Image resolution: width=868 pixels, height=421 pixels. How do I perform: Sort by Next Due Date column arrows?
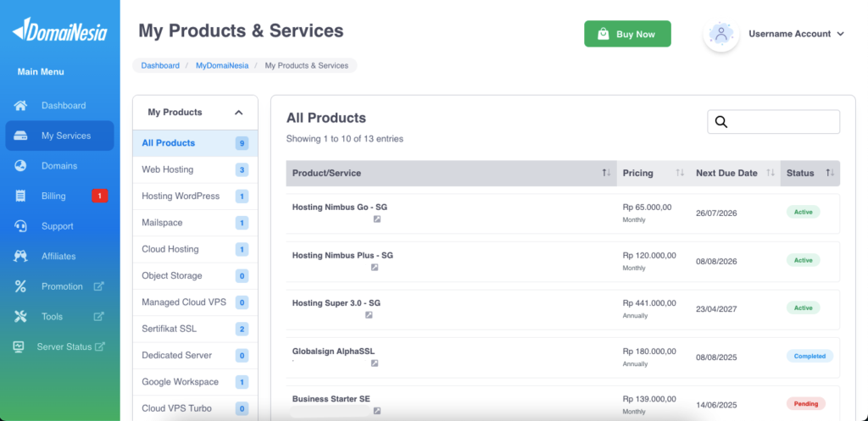pos(770,173)
